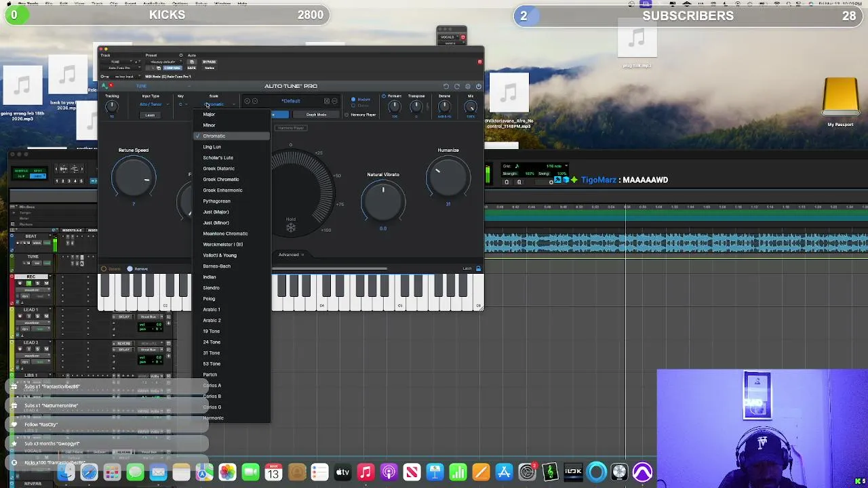Open the factory default Preset dropdown
This screenshot has height=488, width=868.
[x=163, y=62]
